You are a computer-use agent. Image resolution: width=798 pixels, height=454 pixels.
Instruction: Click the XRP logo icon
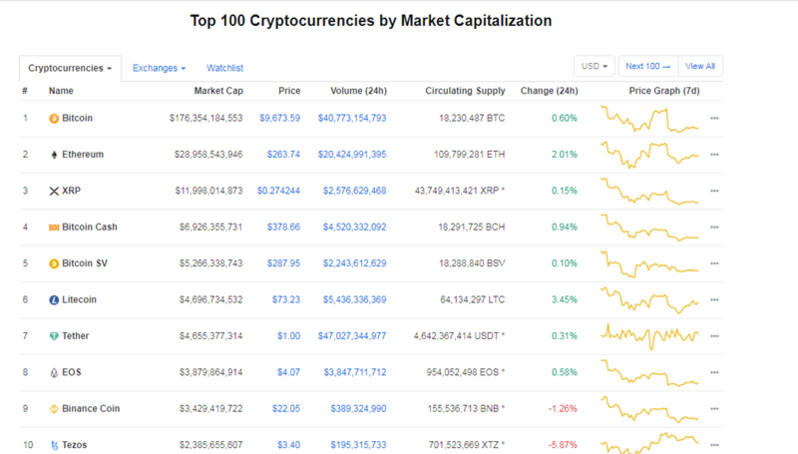point(54,191)
